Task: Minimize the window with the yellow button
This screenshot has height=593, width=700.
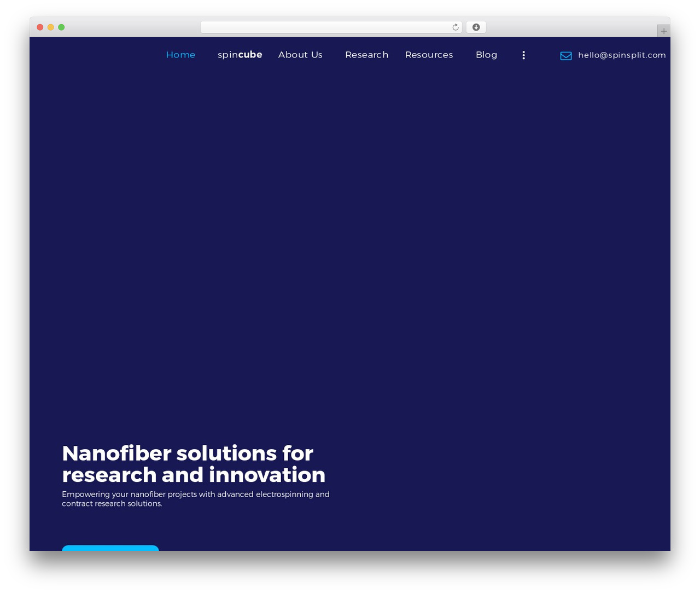Action: tap(51, 27)
